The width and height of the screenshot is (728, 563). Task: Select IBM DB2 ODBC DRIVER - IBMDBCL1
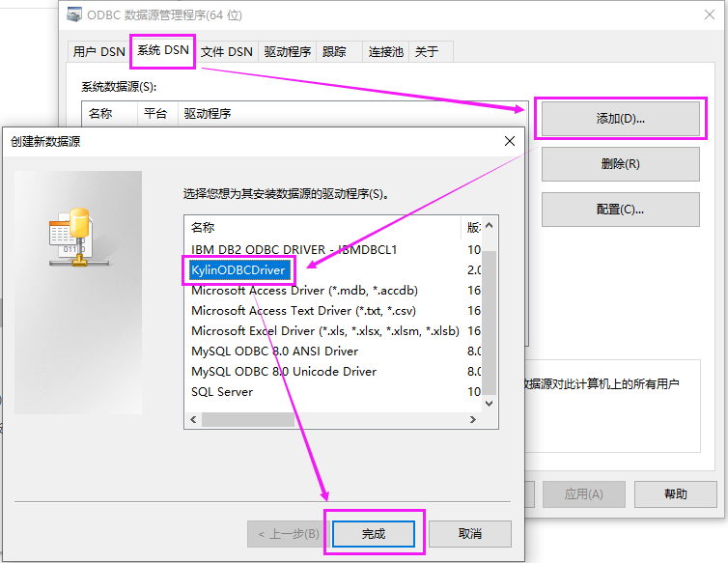coord(294,250)
